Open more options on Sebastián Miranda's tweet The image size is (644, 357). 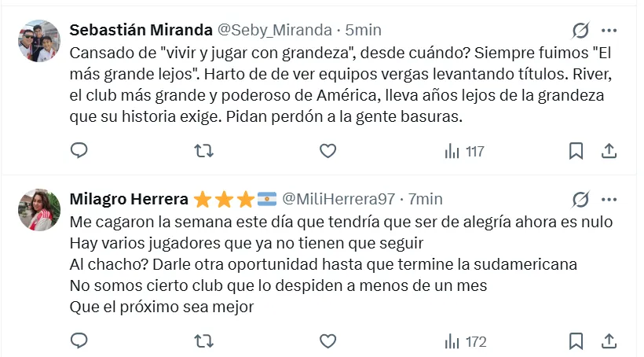[609, 30]
